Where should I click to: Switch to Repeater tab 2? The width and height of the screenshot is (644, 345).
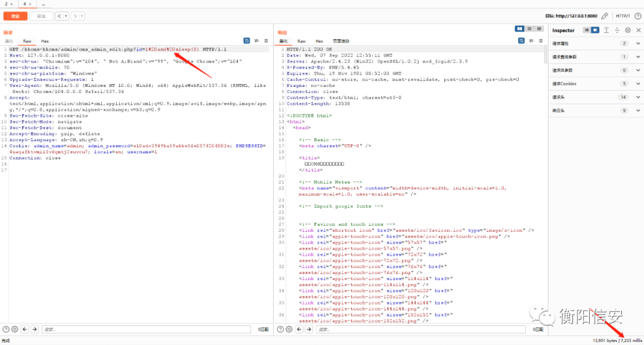[6, 4]
